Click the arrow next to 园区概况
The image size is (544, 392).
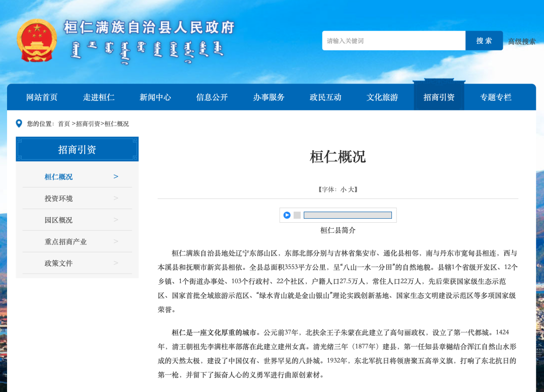[x=116, y=220]
